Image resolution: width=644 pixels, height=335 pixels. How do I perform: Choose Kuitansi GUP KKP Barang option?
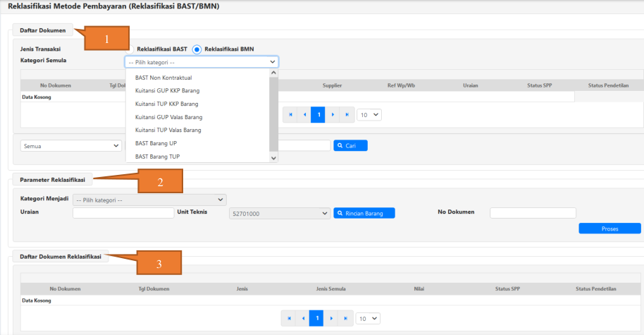(x=168, y=91)
